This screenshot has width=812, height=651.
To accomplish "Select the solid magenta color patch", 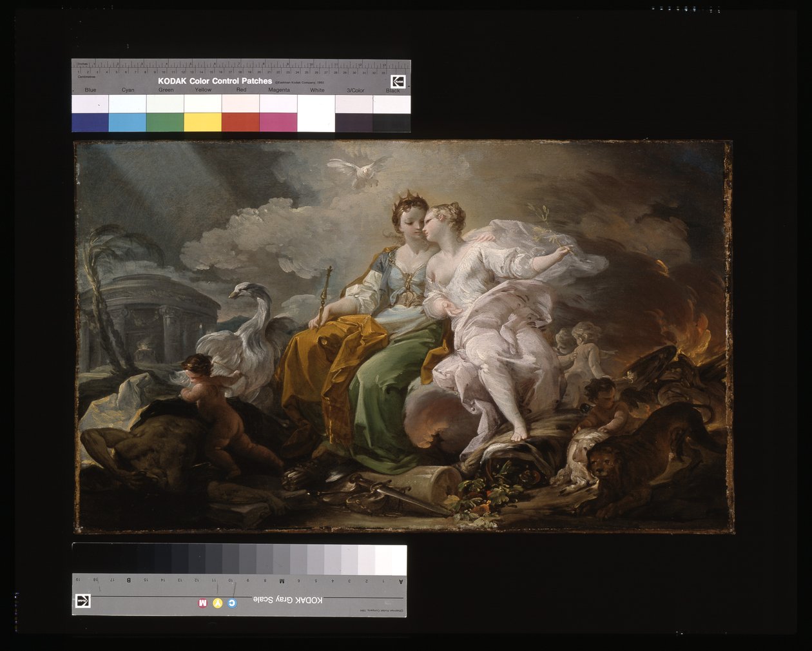I will coord(278,122).
